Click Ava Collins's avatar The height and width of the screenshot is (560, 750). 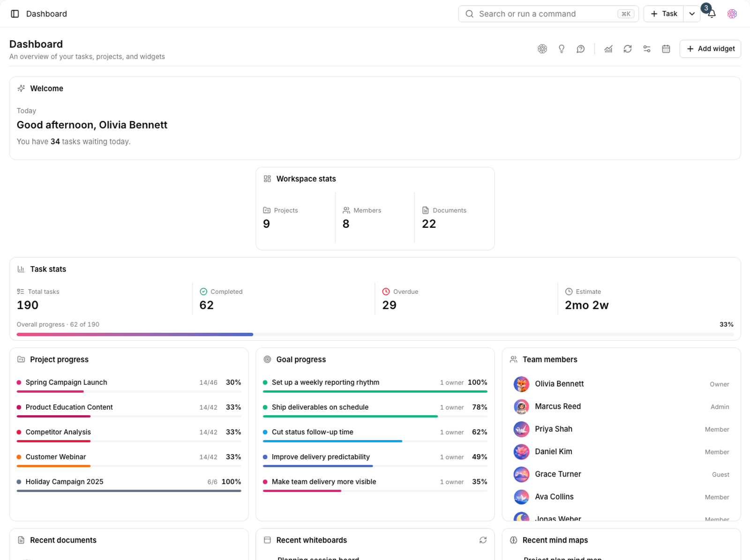521,497
